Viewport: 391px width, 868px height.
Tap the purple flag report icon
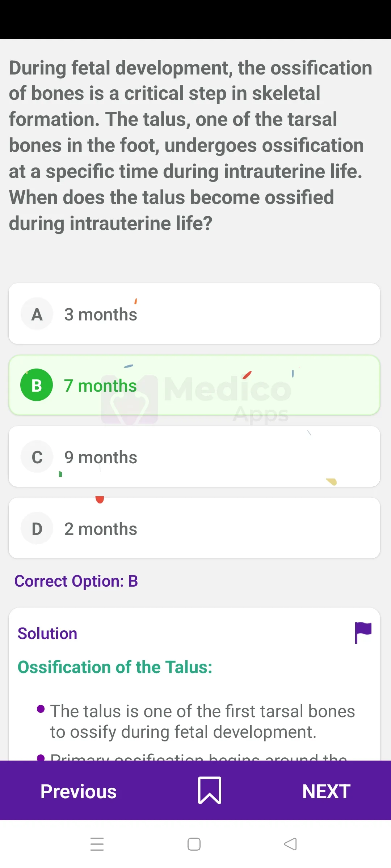pos(363,633)
